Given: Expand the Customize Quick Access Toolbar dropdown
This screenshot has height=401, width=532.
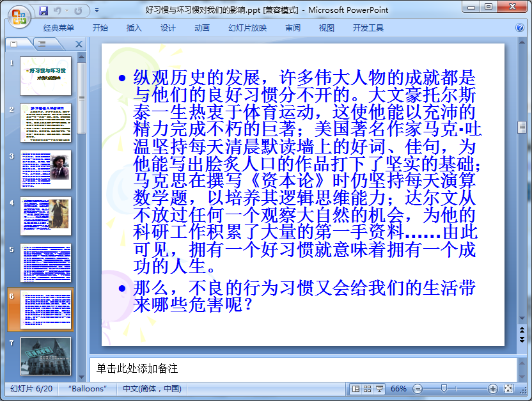Looking at the screenshot, I should 97,11.
